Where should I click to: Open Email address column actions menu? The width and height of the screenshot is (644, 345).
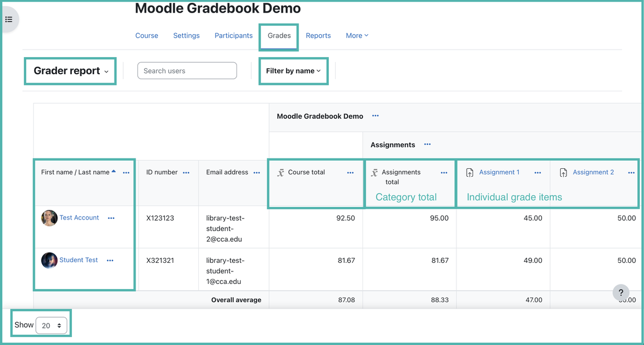(256, 173)
